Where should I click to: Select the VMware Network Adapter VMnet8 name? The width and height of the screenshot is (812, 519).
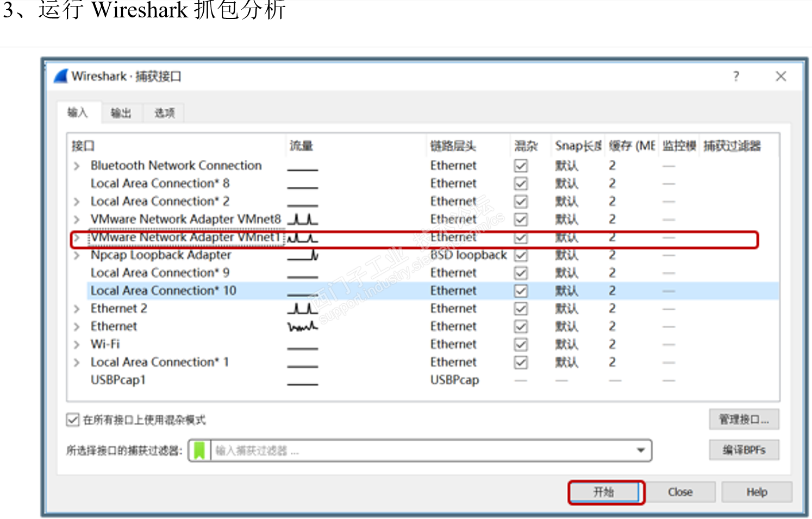click(186, 220)
